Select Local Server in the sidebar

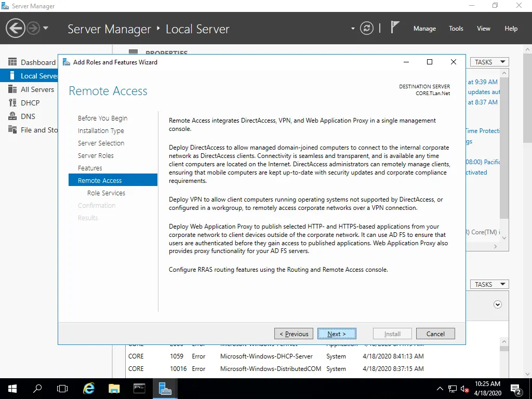pos(29,76)
